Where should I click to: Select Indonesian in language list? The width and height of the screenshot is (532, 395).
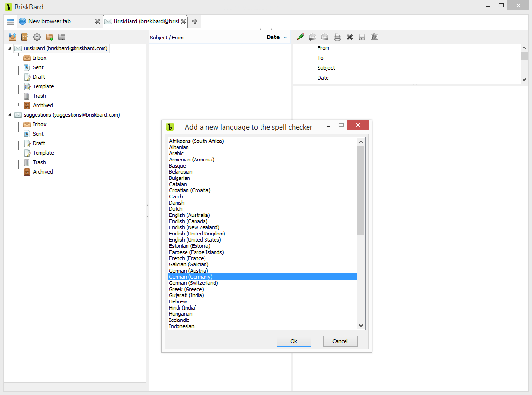tap(262, 327)
